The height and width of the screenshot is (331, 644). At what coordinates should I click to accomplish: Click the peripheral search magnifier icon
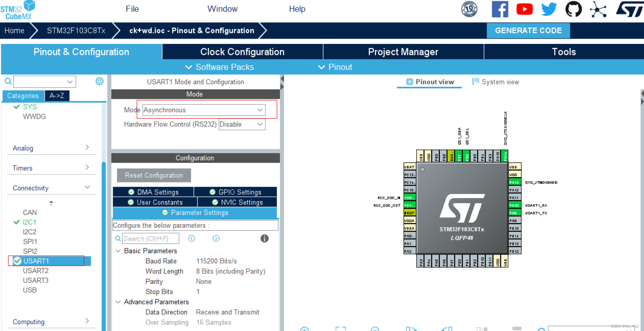point(8,81)
